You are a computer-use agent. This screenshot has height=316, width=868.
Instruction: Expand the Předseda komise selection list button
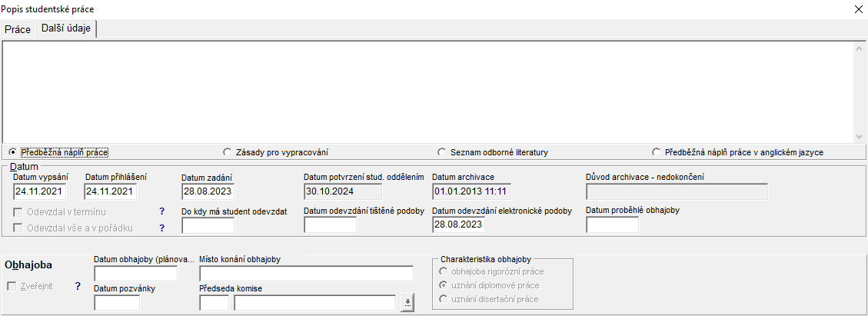tap(408, 303)
